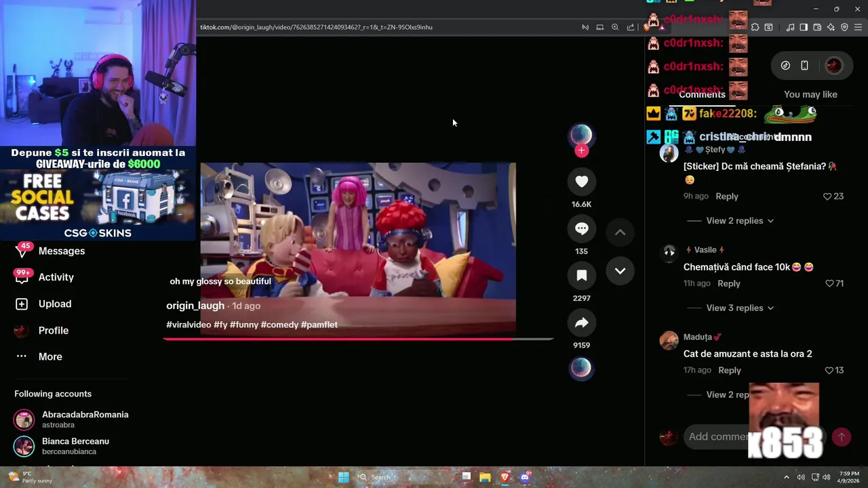868x488 pixels.
Task: Open Brave VPN shield icon
Action: pyautogui.click(x=844, y=27)
